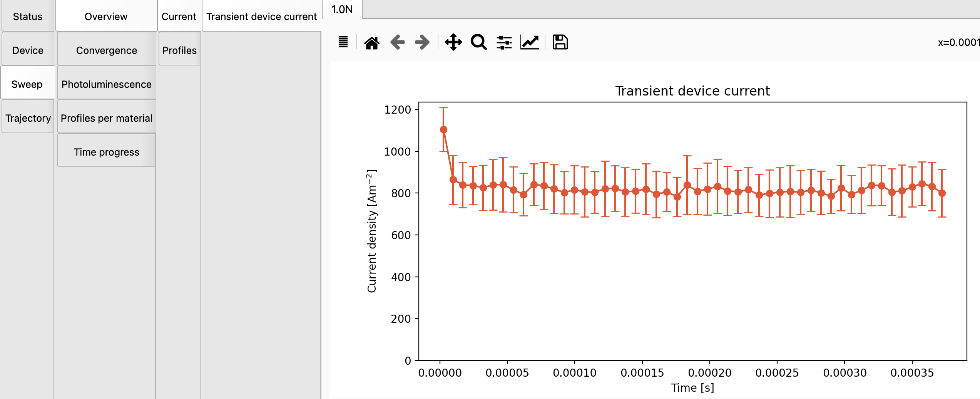Image resolution: width=980 pixels, height=399 pixels.
Task: Select the Trajectory tab
Action: point(28,118)
